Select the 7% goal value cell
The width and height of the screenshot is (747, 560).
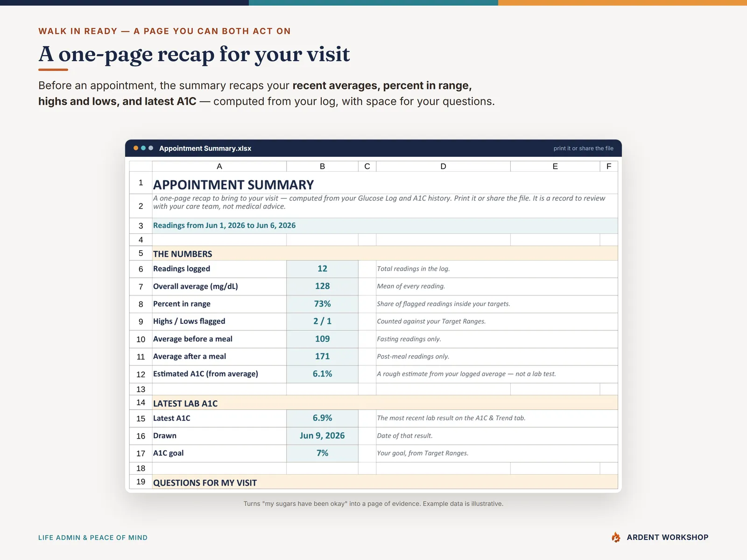coord(322,453)
